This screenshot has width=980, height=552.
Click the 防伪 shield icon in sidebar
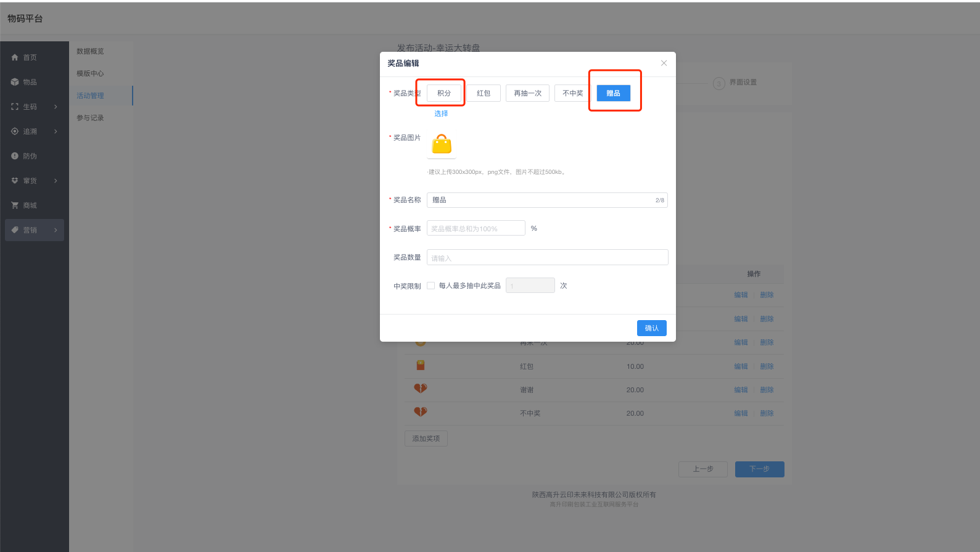pos(15,156)
